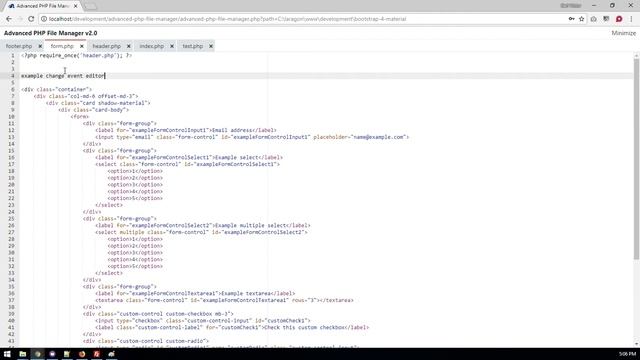Open the purple circular taskbar app
Screen dimensions: 640x360
click(52, 354)
